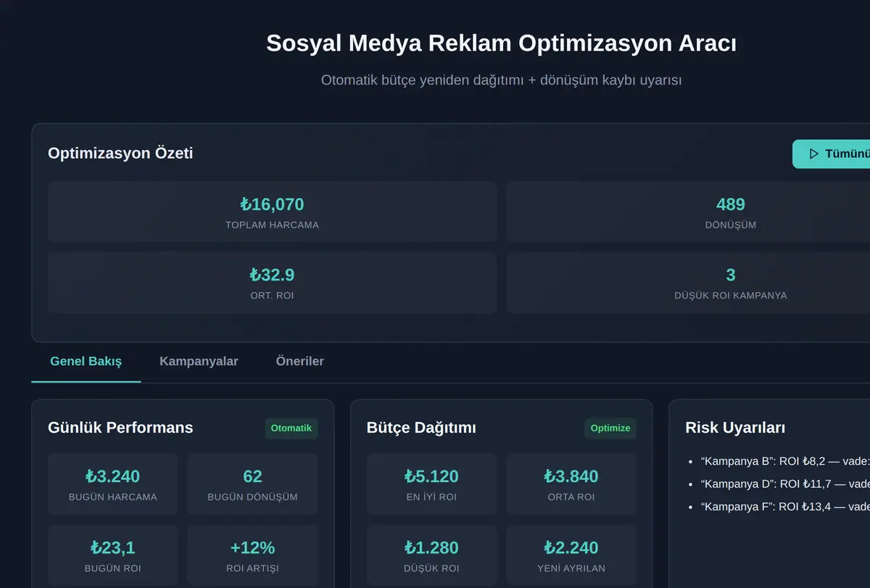Click the Otomatik badge in Günlük Performans

click(x=291, y=428)
